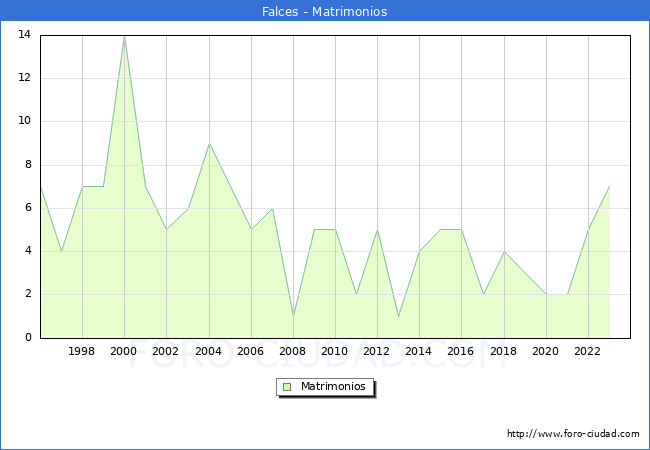Select the 2002 x-axis label
The height and width of the screenshot is (450, 650).
pyautogui.click(x=166, y=351)
